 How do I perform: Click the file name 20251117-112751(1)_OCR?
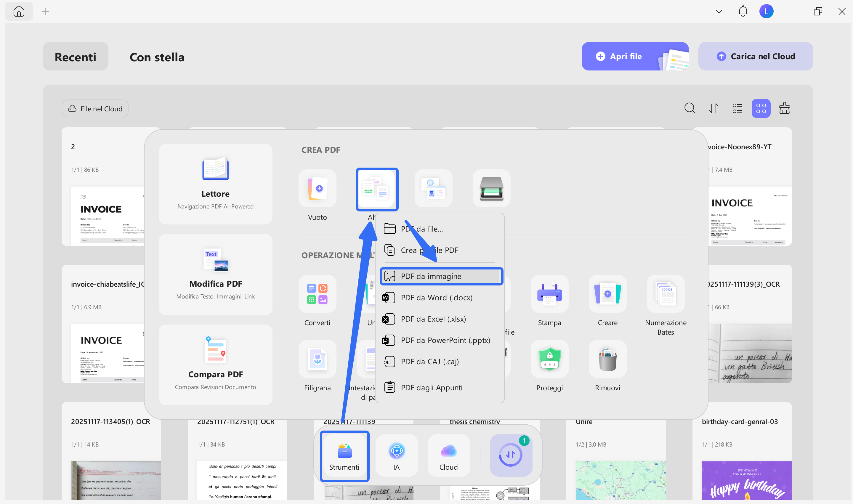point(236,421)
